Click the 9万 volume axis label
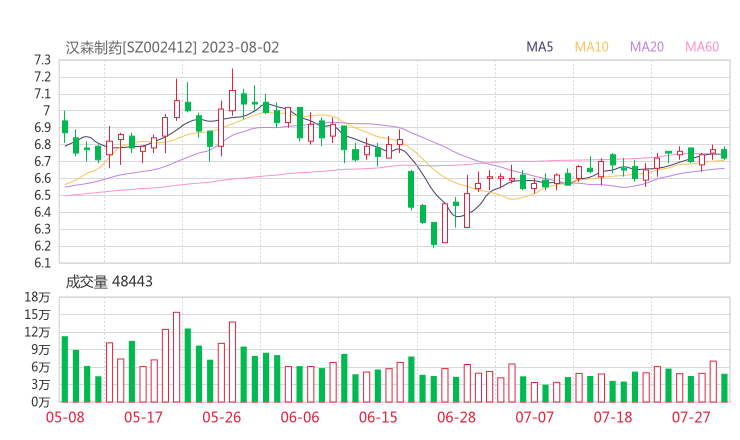This screenshot has width=740, height=440. pyautogui.click(x=40, y=350)
